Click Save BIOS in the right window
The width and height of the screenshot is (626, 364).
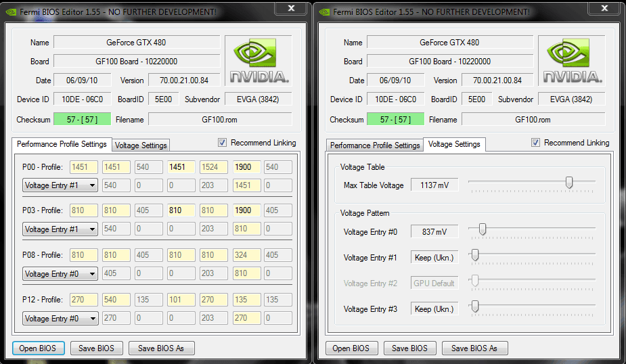(x=409, y=348)
